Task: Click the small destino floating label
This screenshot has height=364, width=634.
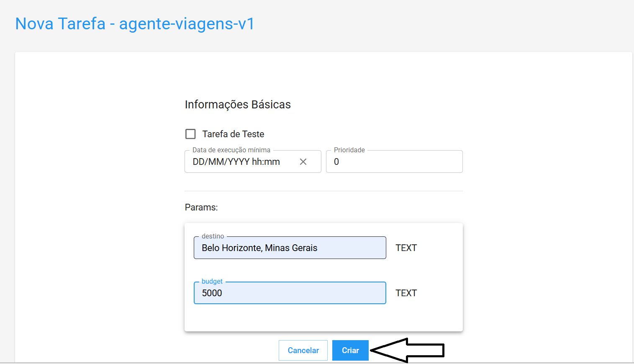Action: [213, 236]
